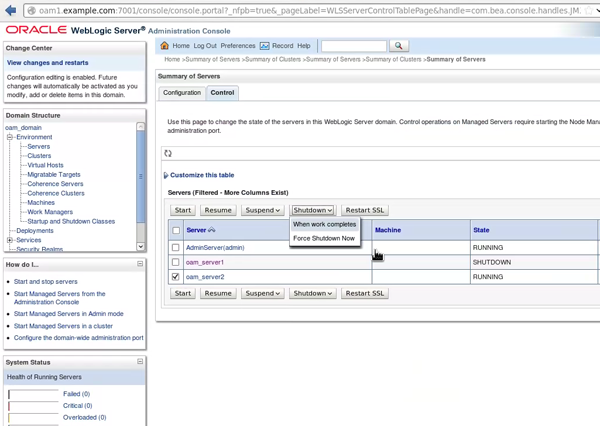
Task: Go back with the browser back arrow
Action: coord(10,10)
